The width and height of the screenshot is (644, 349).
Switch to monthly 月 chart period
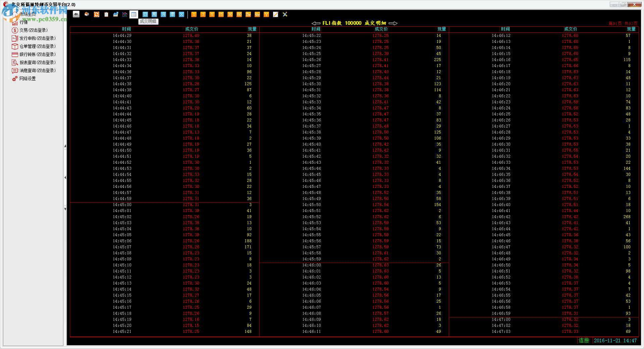(x=163, y=14)
